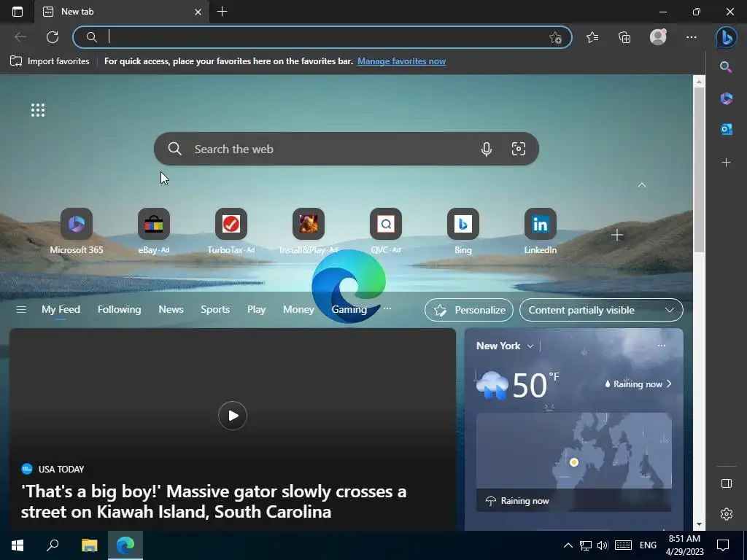The width and height of the screenshot is (747, 560).
Task: Click the Manage favorites now link
Action: pyautogui.click(x=401, y=61)
